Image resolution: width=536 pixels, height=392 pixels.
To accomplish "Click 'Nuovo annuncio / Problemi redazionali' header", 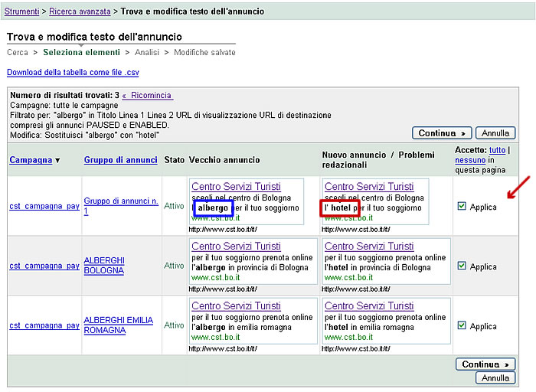I will [x=378, y=160].
